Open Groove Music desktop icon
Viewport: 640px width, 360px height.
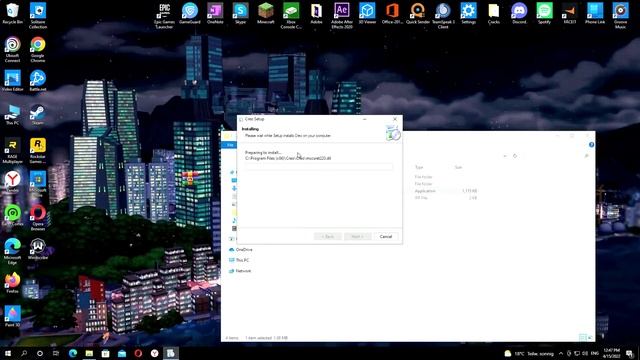click(620, 16)
